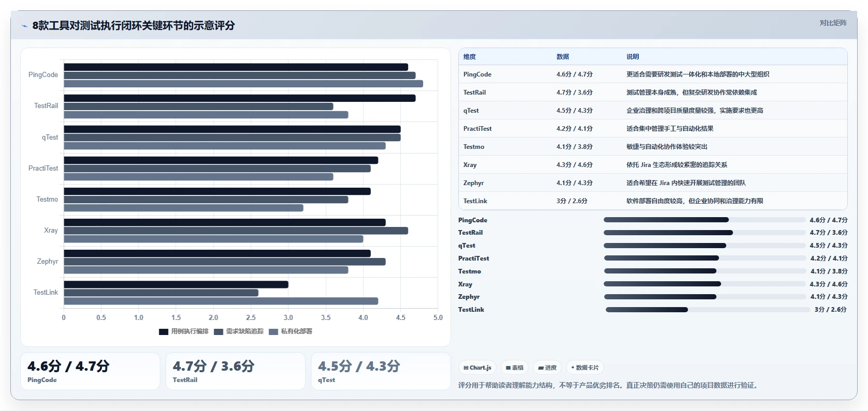Screen dimensions: 868x411
Task: Click the description '企业治理和跨项目质量度量较强，实施要求也更高'
Action: click(x=695, y=111)
